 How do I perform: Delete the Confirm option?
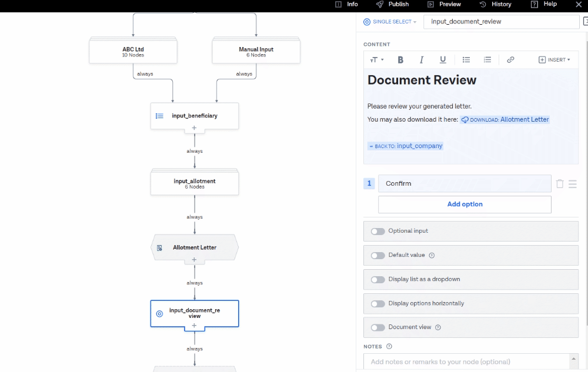(560, 183)
